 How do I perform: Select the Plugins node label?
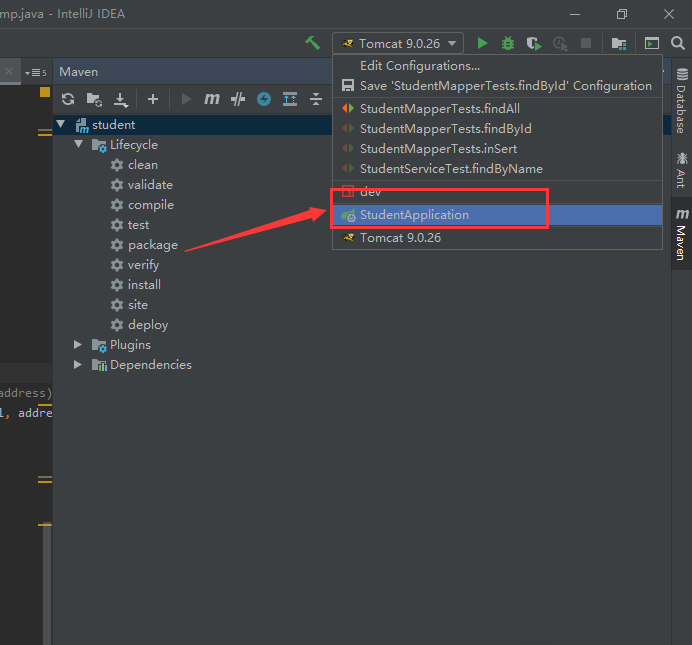click(130, 345)
